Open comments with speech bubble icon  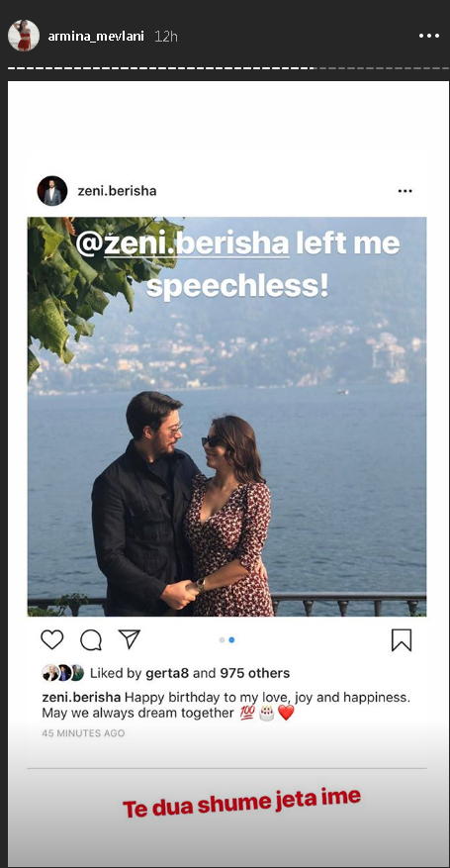pyautogui.click(x=91, y=640)
